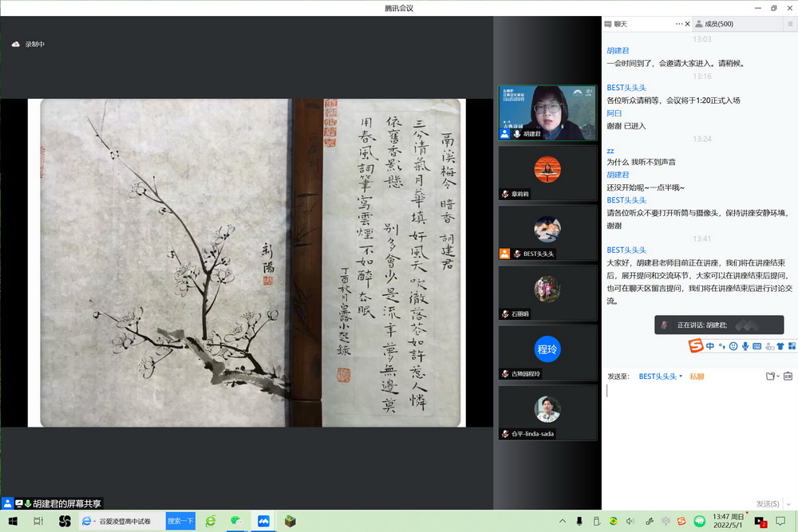Select 胡建君's video thumbnail
This screenshot has width=798, height=532.
[547, 112]
